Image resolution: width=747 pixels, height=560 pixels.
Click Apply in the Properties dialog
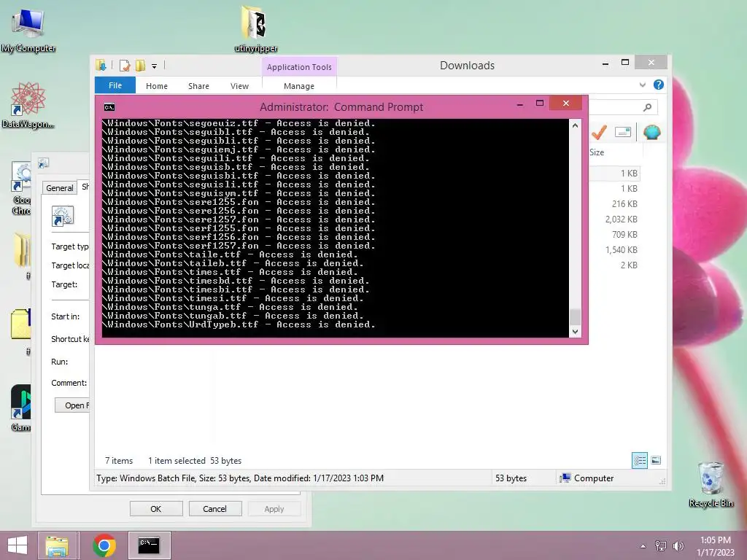pos(274,508)
